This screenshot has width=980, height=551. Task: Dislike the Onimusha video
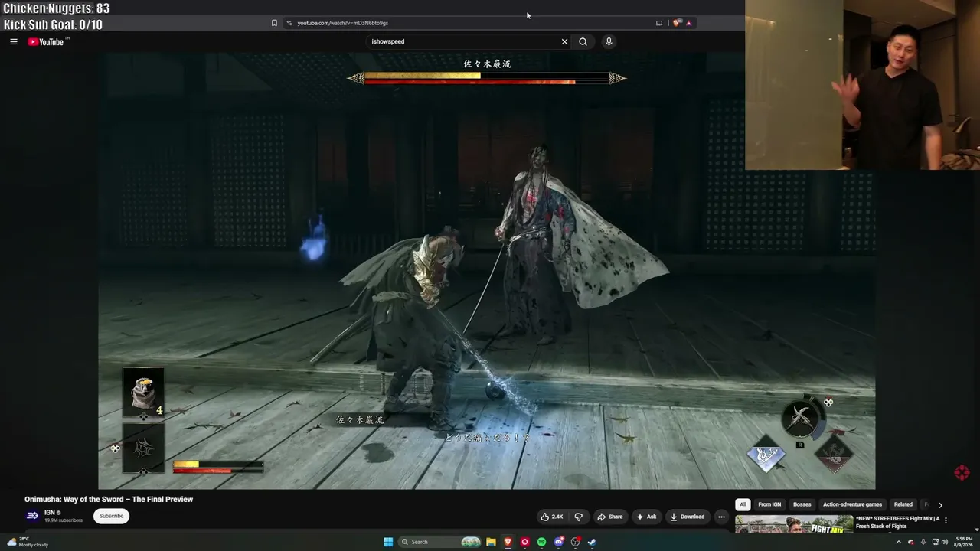coord(579,517)
